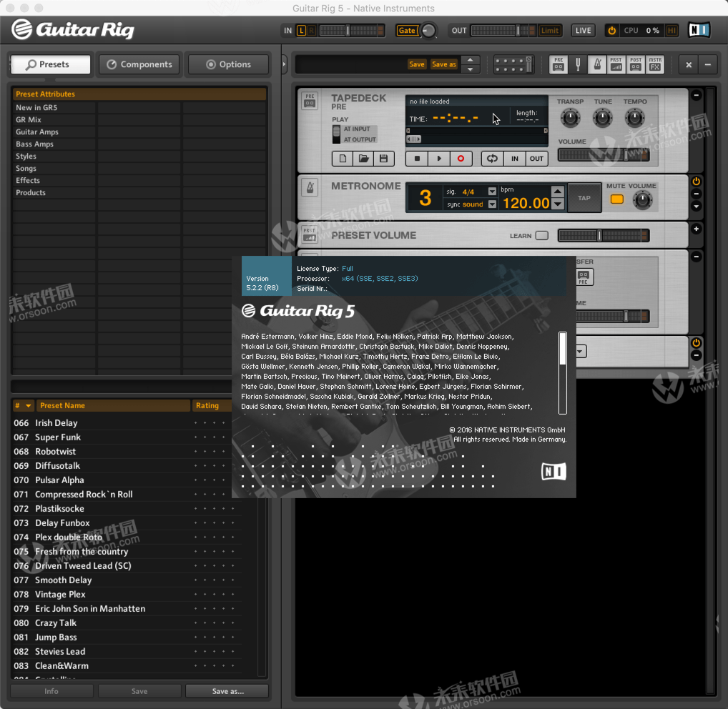Collapse the sidebar with arrow
The height and width of the screenshot is (709, 728).
[284, 64]
